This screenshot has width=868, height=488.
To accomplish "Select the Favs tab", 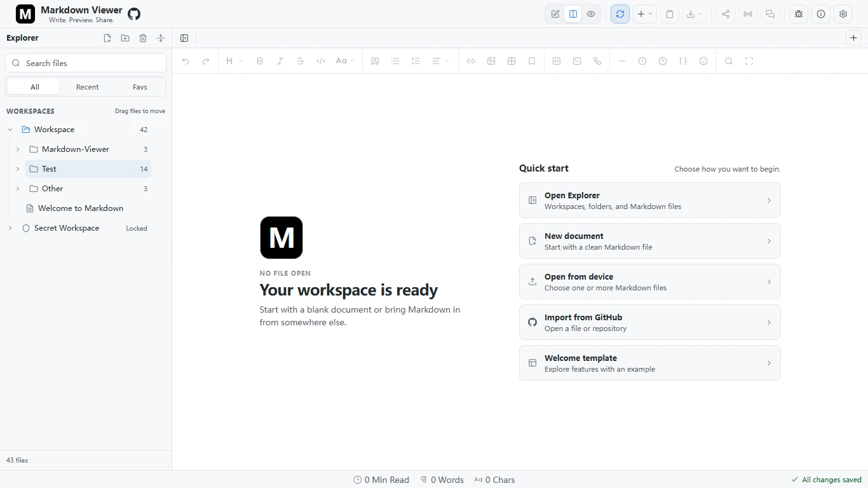I will pos(140,87).
